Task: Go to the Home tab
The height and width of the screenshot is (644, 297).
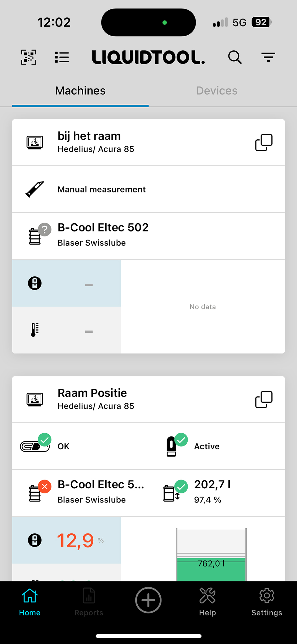Action: [30, 602]
